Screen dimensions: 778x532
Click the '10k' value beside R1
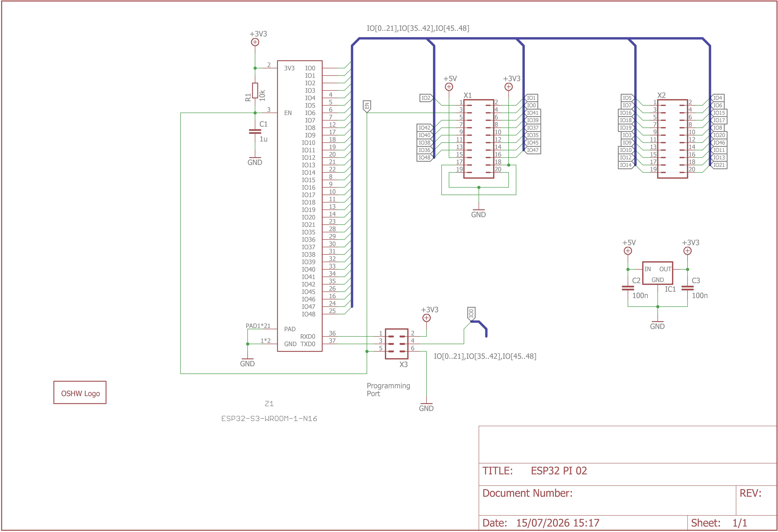262,95
